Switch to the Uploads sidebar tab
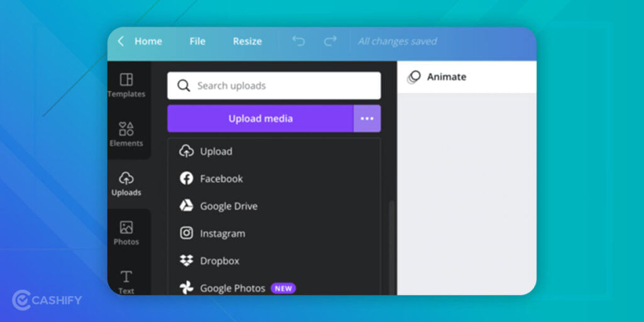This screenshot has width=644, height=322. (x=126, y=184)
